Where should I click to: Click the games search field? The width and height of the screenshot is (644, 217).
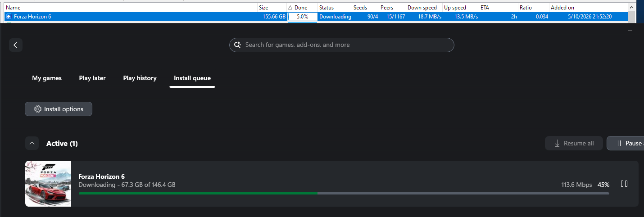(x=342, y=45)
